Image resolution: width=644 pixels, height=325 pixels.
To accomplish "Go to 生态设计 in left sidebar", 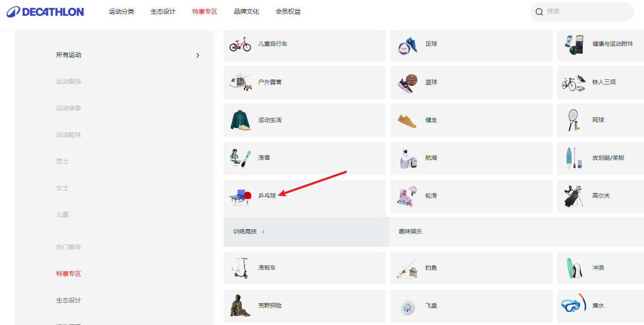I will click(x=69, y=300).
